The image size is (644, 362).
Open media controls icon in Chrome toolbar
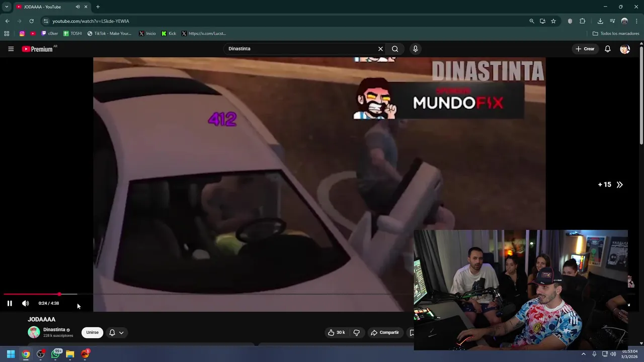(x=612, y=21)
